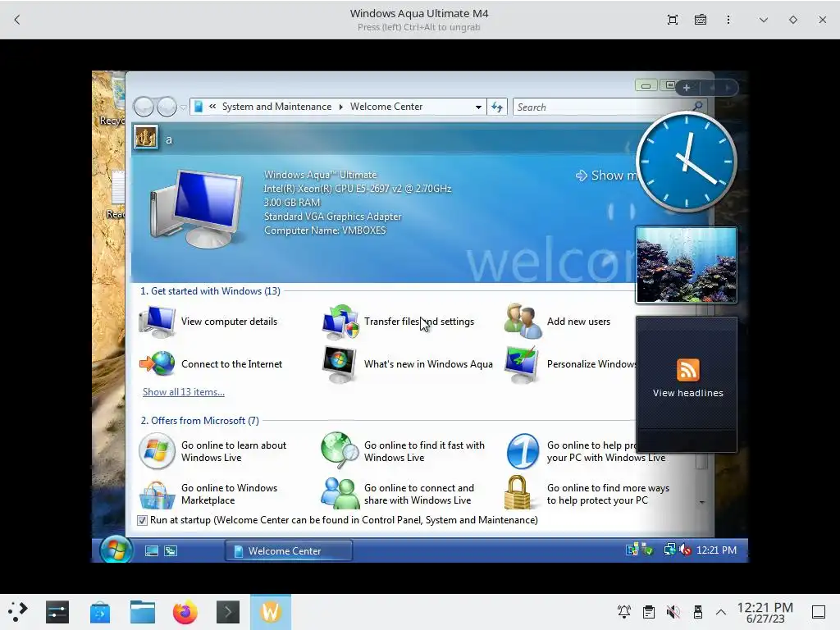Toggle Run at startup checkbox
This screenshot has width=840, height=630.
tap(142, 520)
